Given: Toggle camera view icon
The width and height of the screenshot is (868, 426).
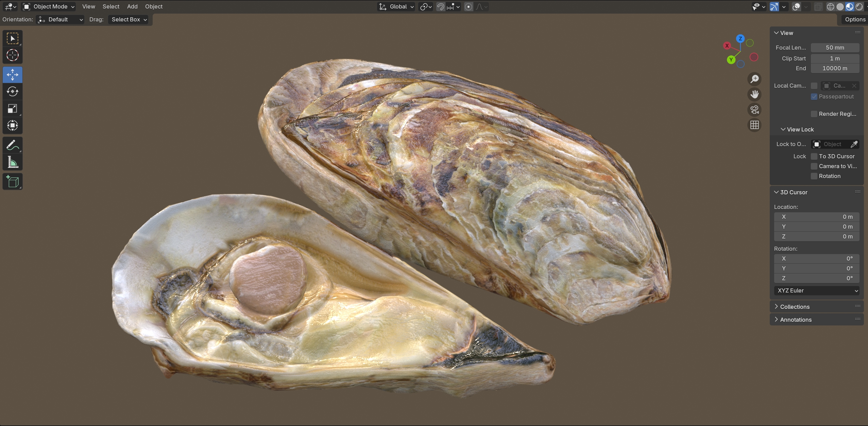Looking at the screenshot, I should (754, 110).
